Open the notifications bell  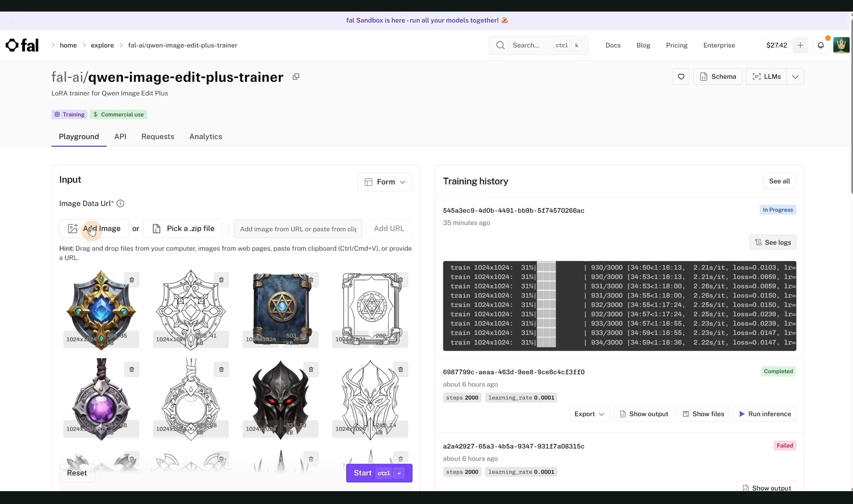[821, 45]
